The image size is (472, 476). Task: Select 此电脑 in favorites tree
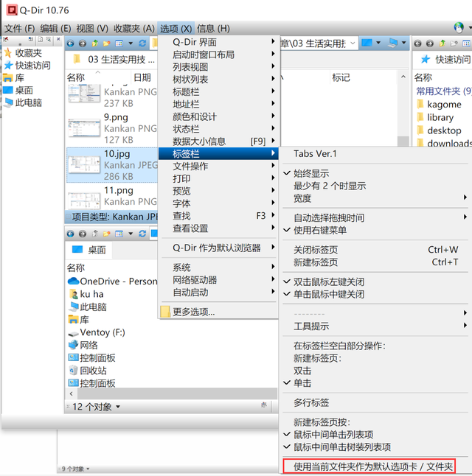pyautogui.click(x=23, y=103)
